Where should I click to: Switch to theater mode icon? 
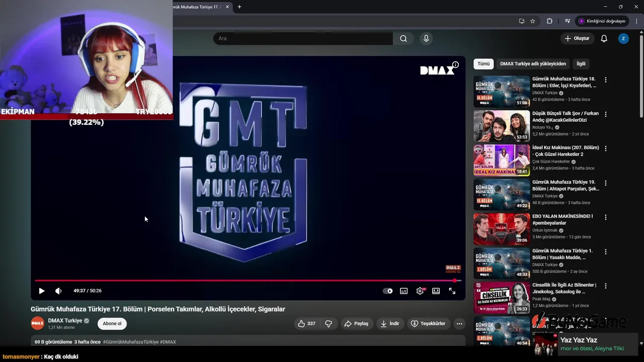[436, 291]
